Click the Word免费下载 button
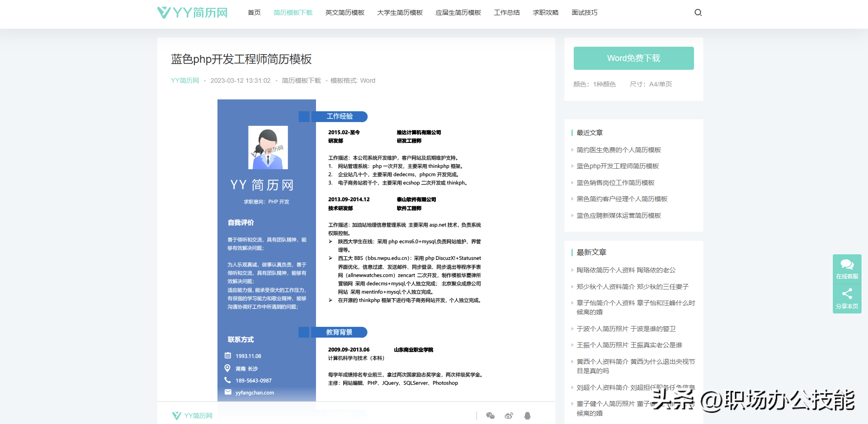Viewport: 868px width, 424px height. (x=633, y=58)
